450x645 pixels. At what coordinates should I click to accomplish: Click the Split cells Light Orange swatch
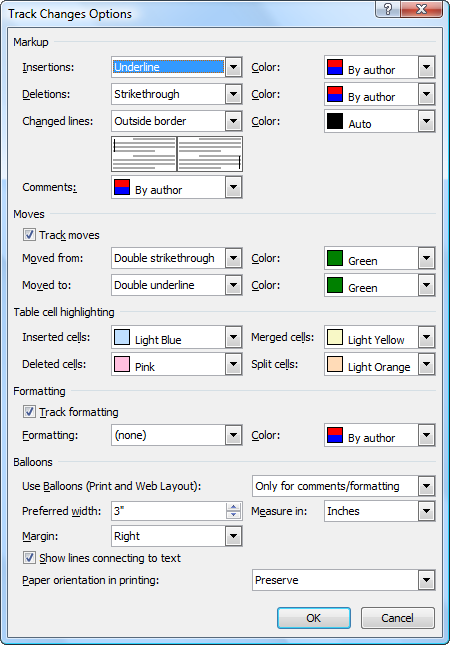(335, 364)
